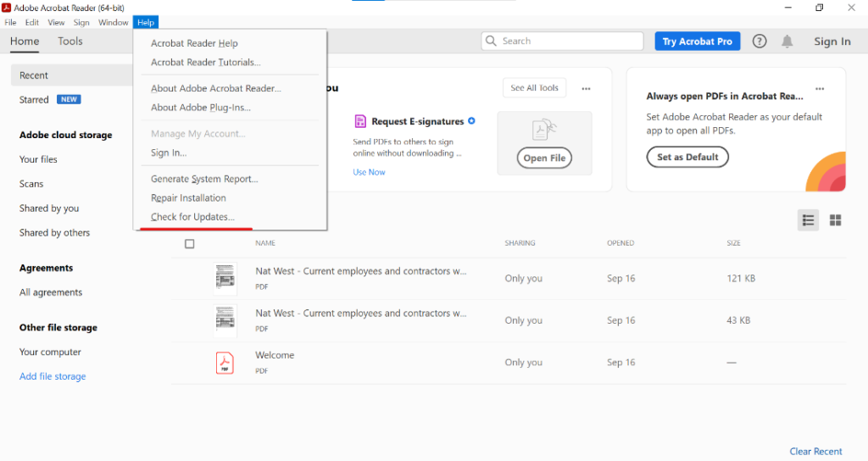The width and height of the screenshot is (868, 461).
Task: Click into the Search field
Action: point(563,41)
